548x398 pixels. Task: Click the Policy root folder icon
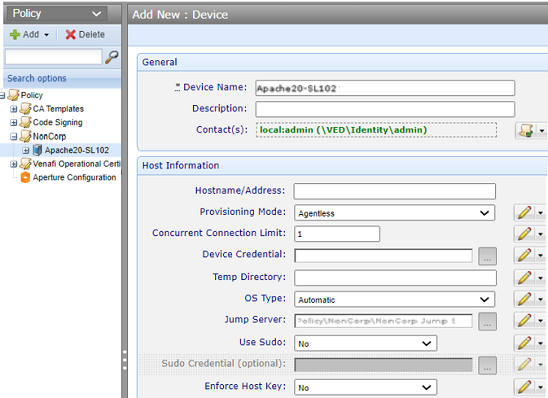13,95
